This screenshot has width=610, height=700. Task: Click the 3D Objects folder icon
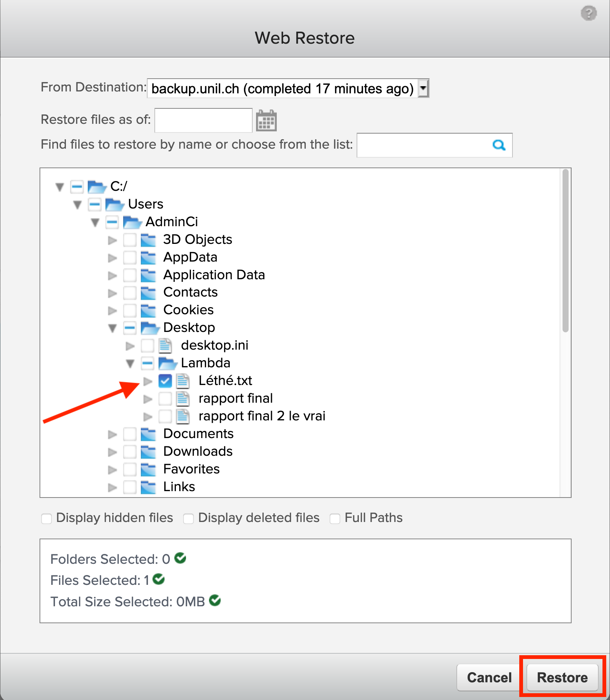pyautogui.click(x=148, y=240)
